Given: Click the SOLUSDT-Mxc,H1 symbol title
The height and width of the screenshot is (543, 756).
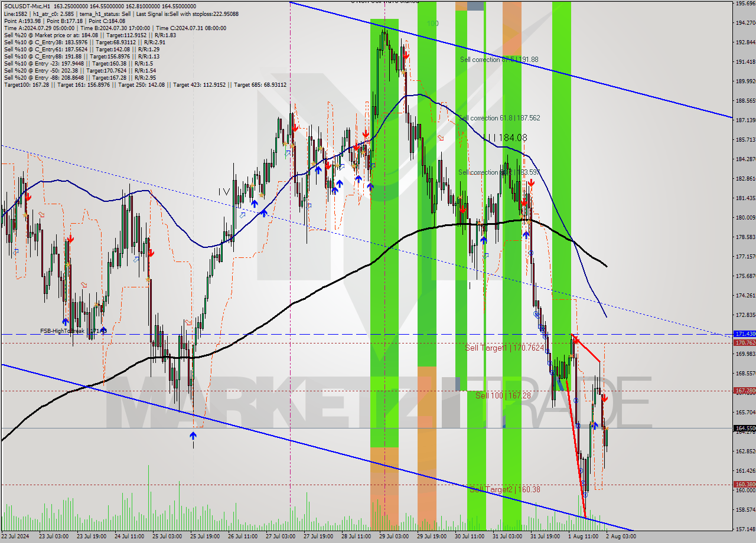Looking at the screenshot, I should 27,6.
